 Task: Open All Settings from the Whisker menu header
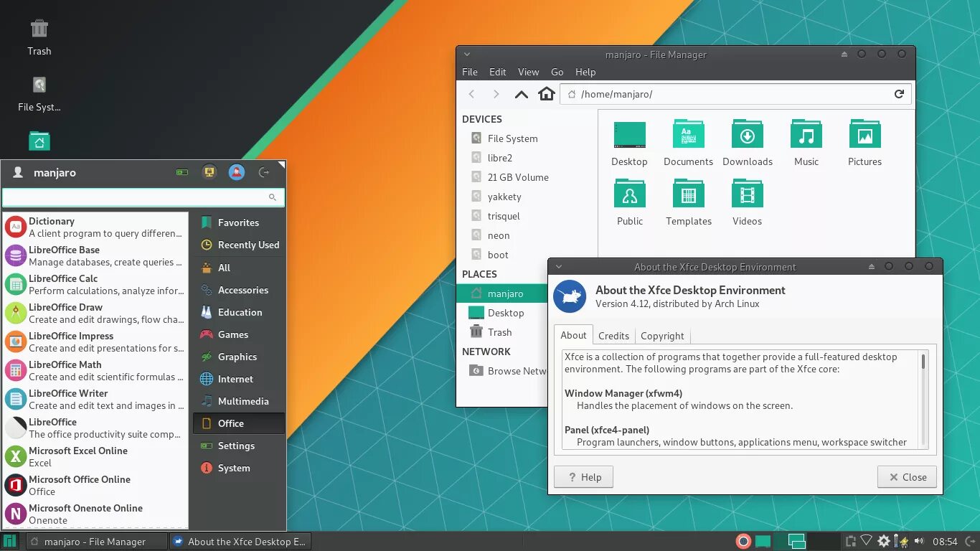point(182,172)
